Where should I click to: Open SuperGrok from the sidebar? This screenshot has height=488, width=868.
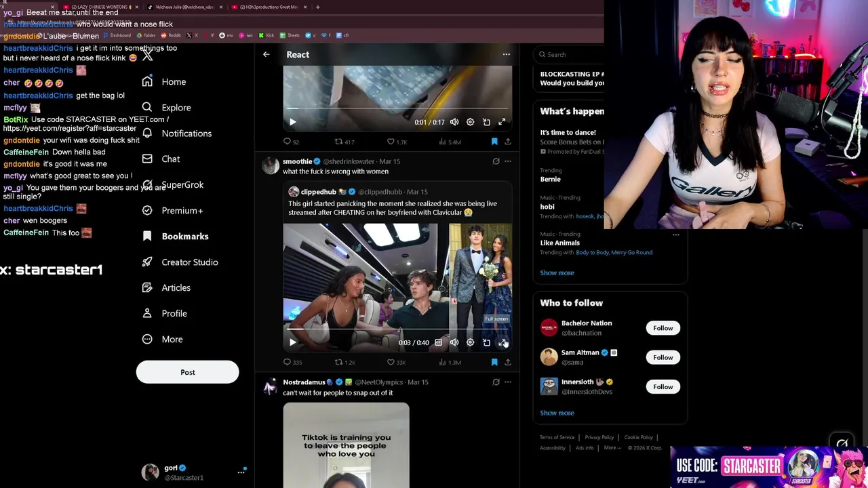tap(173, 185)
